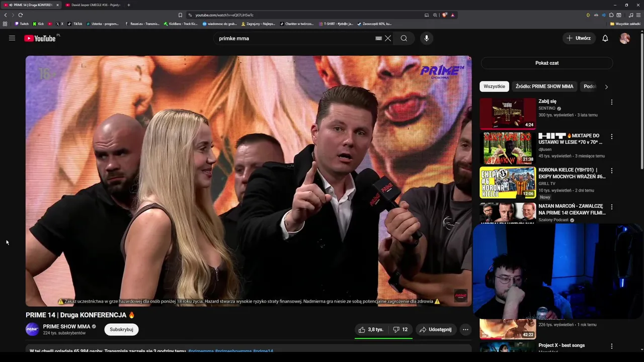Click the Utwórz create button
Image resolution: width=644 pixels, height=362 pixels.
(579, 38)
